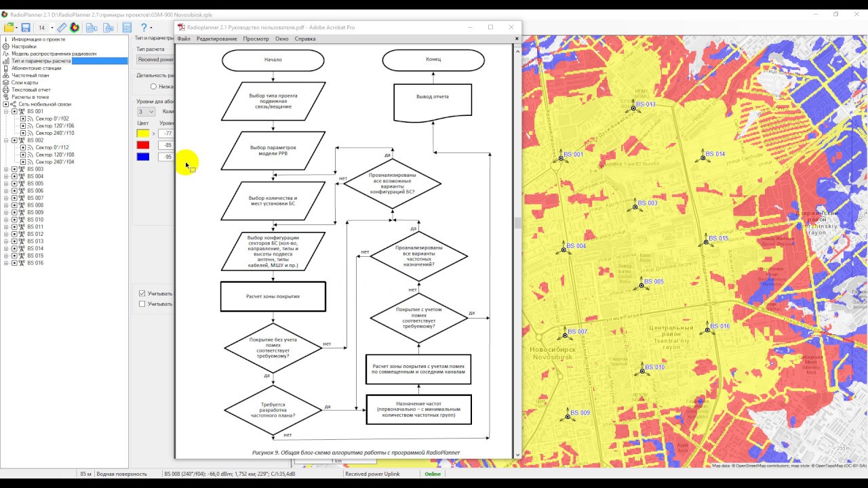Open Модель распространения радиоволн node
The image size is (868, 488).
54,54
